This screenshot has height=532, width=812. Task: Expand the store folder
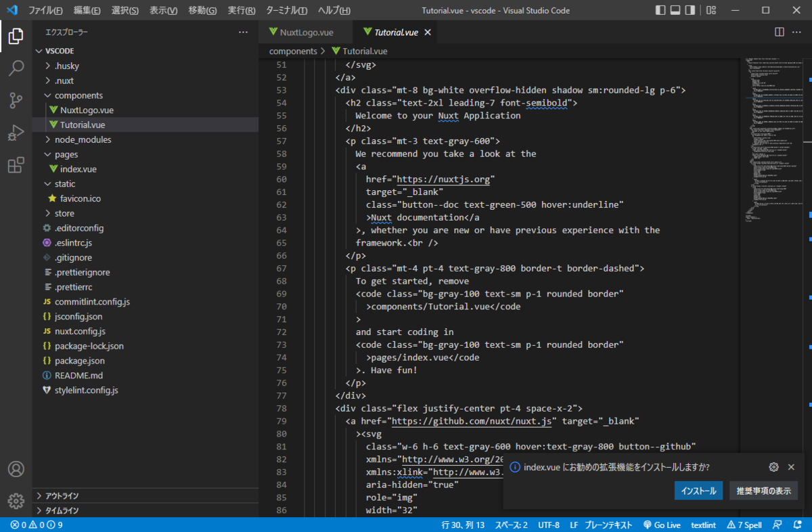coord(145,213)
